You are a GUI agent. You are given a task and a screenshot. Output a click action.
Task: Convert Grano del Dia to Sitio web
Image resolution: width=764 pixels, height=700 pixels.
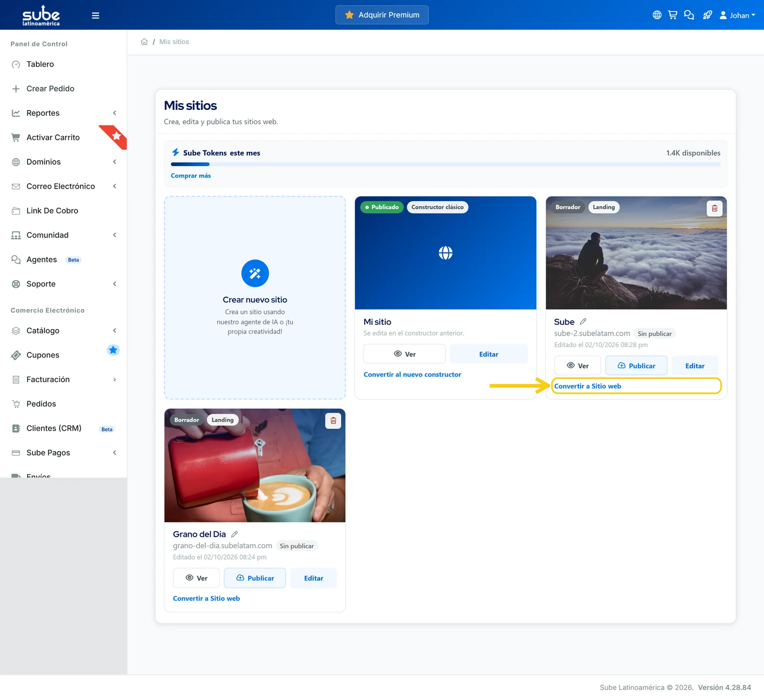coord(206,598)
